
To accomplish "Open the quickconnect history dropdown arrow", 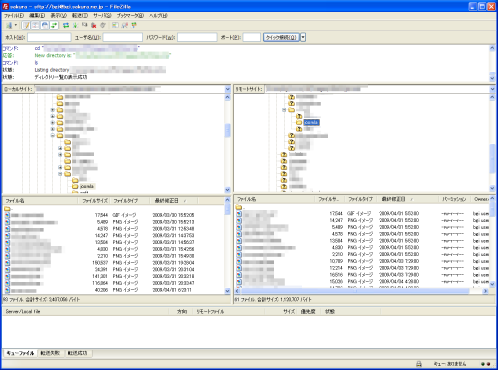I will [303, 37].
